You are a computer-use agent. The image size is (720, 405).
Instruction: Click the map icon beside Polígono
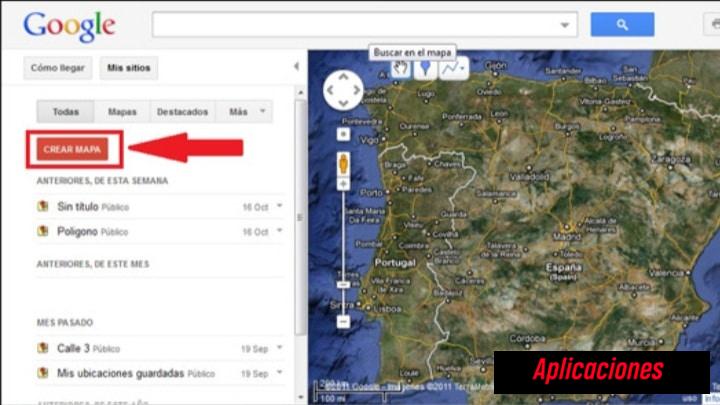[x=43, y=231]
